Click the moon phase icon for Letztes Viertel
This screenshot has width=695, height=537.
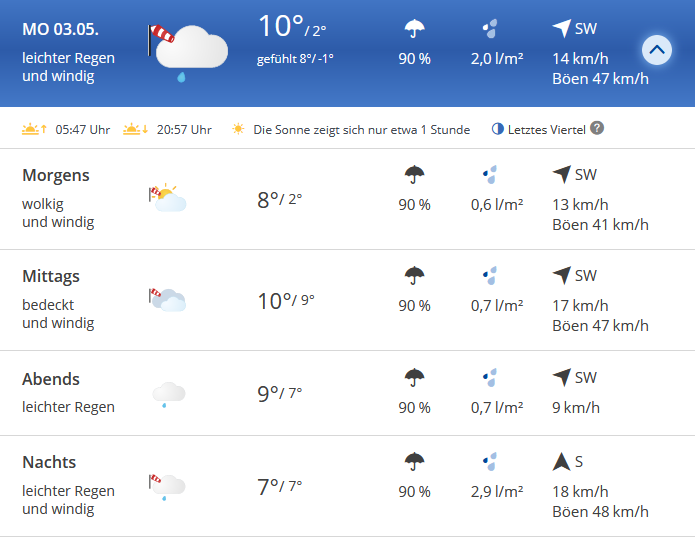(498, 129)
